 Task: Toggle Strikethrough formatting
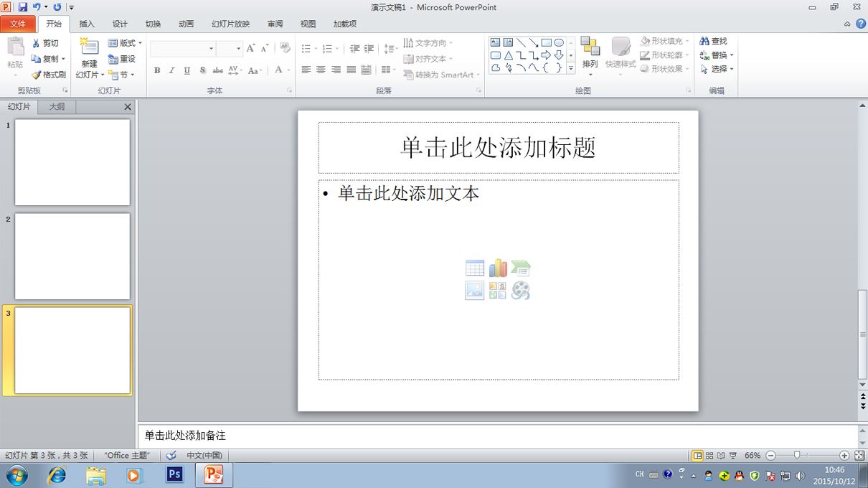pyautogui.click(x=217, y=70)
